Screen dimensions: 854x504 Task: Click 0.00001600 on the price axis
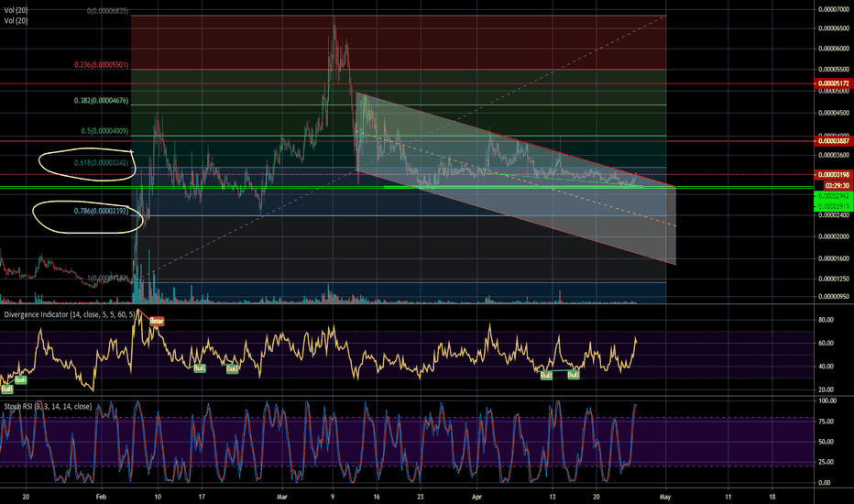click(833, 258)
